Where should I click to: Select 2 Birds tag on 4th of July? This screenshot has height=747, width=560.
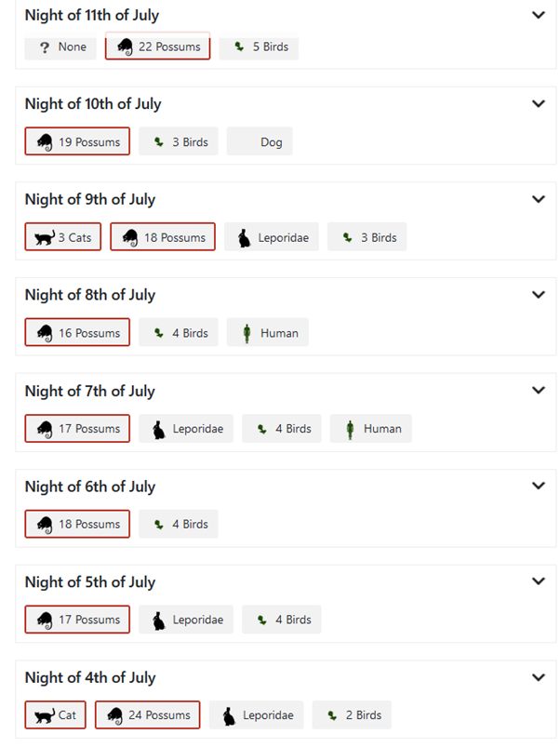[352, 715]
